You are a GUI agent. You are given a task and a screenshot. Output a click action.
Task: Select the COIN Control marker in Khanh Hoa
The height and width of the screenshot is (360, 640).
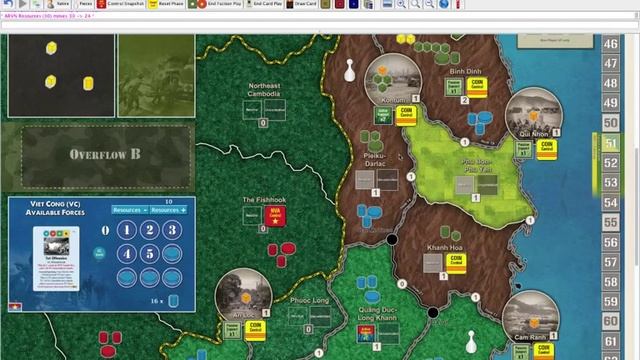click(x=456, y=264)
